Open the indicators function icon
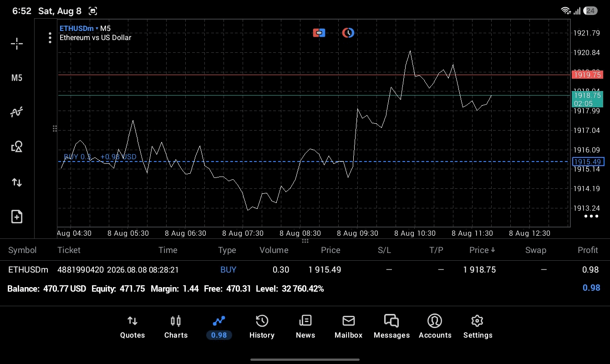The image size is (610, 364). [17, 112]
